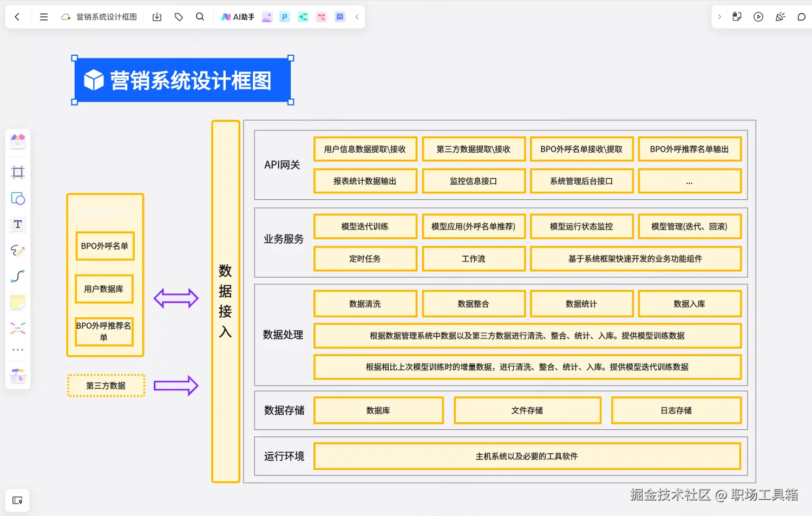
Task: Open the download/export icon
Action: [x=156, y=17]
